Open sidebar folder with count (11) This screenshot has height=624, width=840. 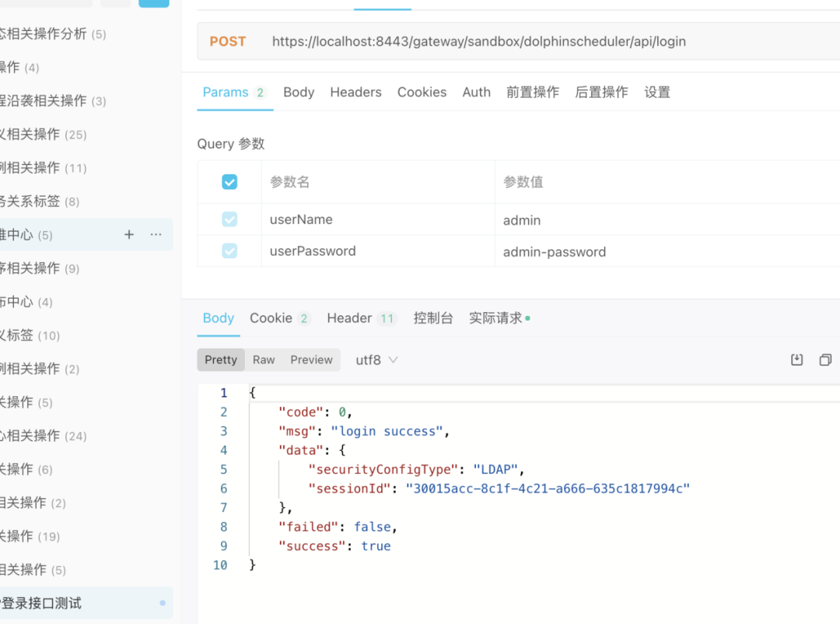tap(44, 168)
